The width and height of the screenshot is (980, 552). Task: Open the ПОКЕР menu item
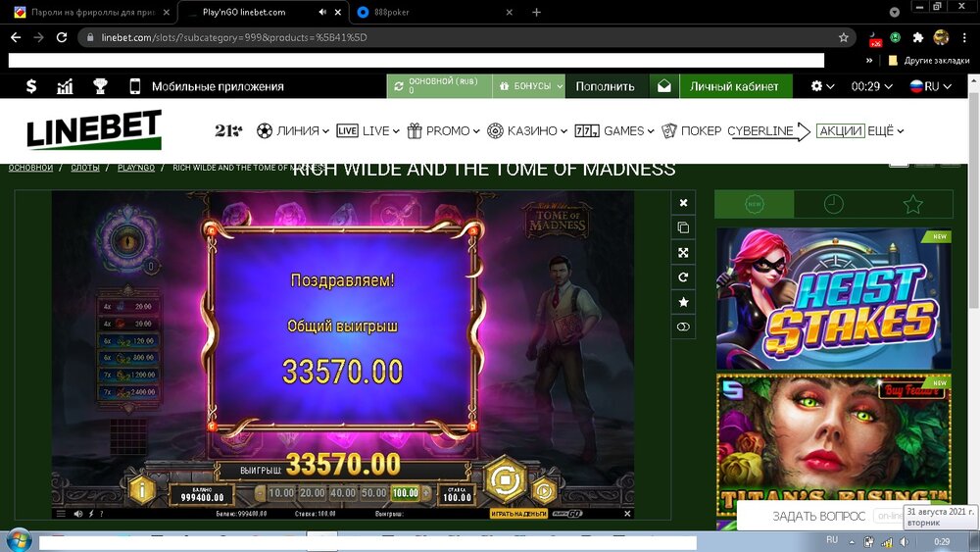(x=691, y=130)
